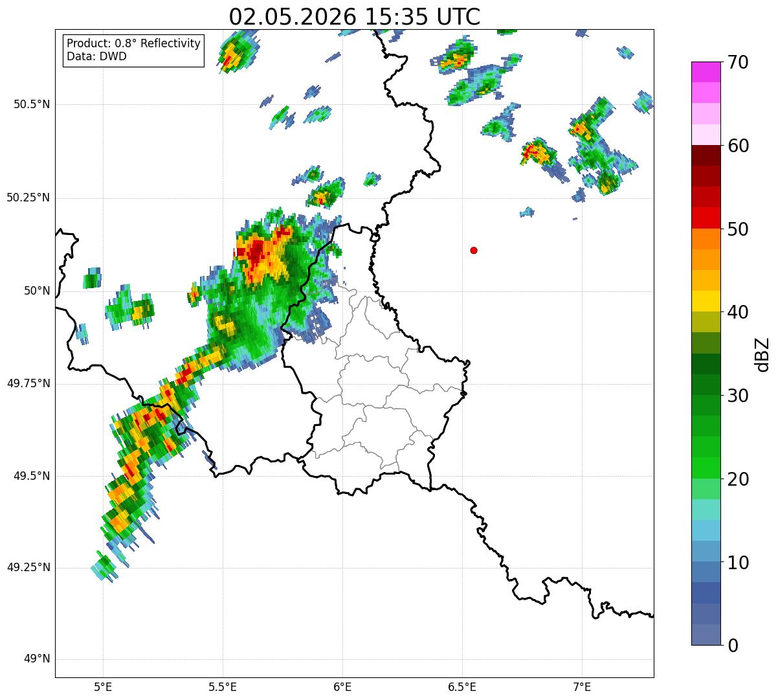778x700 pixels.
Task: Click the red location marker dot
Action: coord(474,250)
